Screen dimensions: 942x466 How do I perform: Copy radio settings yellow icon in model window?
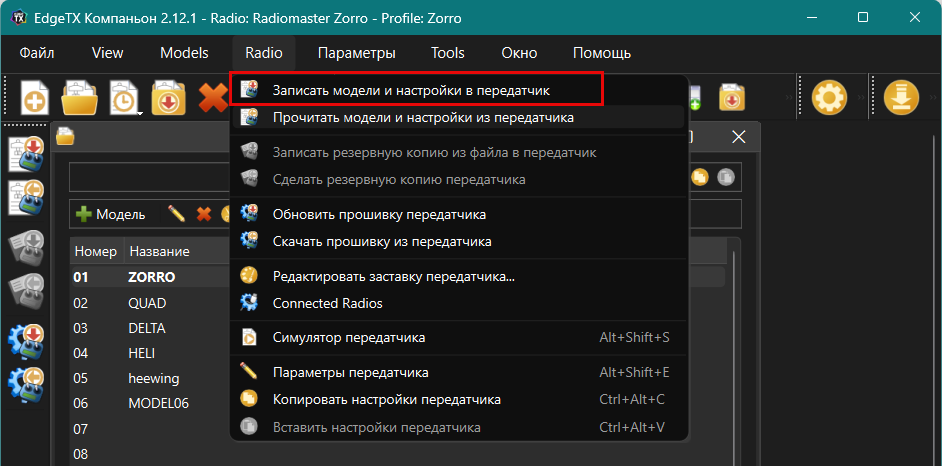tap(700, 178)
